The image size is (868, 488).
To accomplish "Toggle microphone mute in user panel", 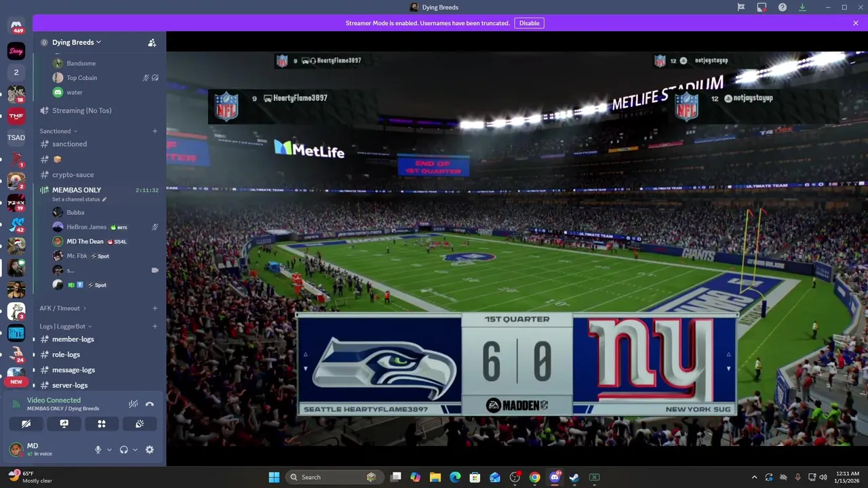I will point(98,449).
